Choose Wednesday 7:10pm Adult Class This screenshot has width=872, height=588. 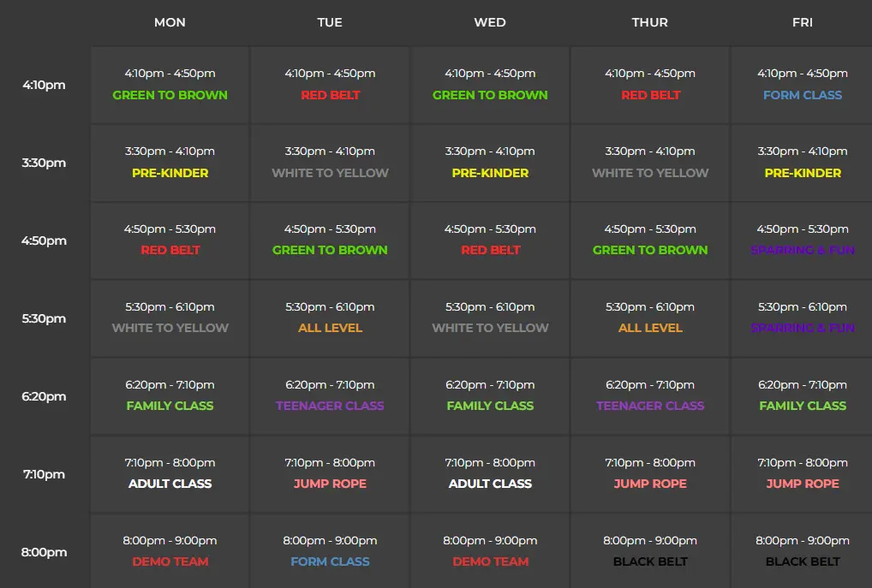(490, 484)
